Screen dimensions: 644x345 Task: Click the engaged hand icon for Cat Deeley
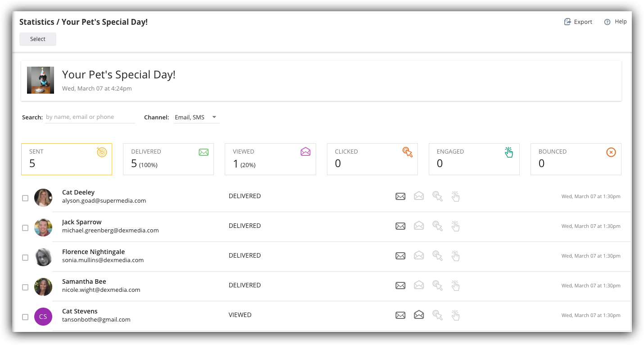455,196
